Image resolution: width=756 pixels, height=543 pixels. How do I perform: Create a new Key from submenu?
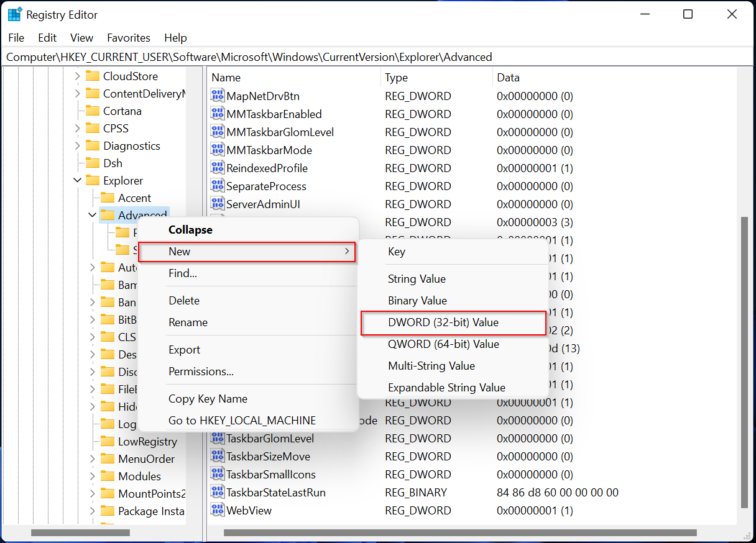click(x=453, y=252)
